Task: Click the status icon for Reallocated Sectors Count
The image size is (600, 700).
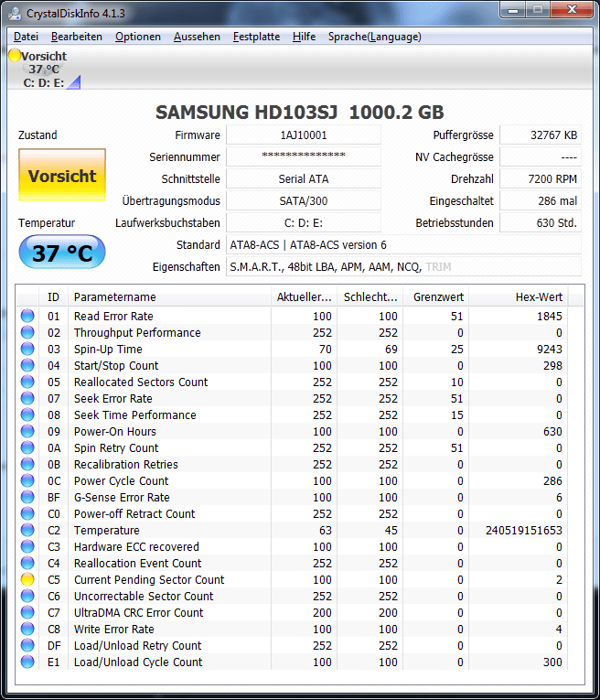Action: coord(27,382)
